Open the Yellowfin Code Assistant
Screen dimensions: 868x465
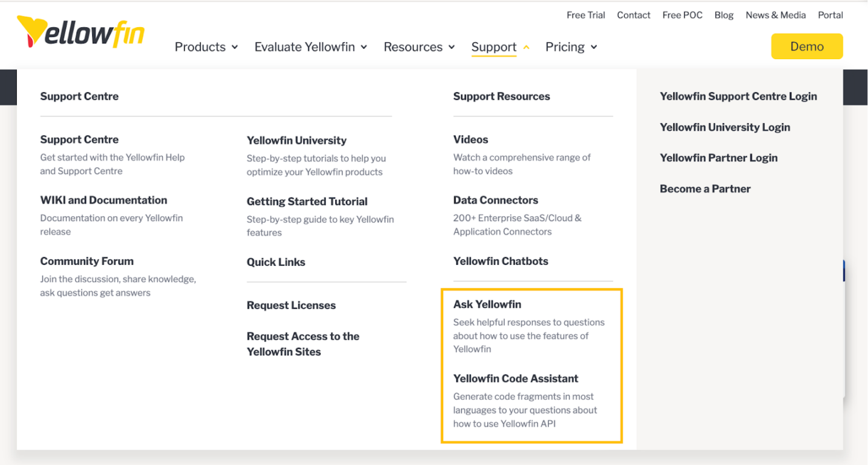[515, 378]
